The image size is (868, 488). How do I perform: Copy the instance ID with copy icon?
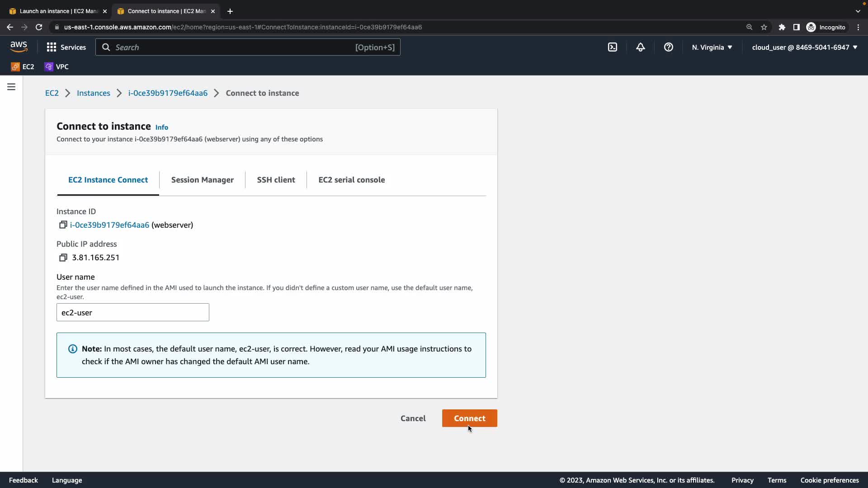pos(63,225)
